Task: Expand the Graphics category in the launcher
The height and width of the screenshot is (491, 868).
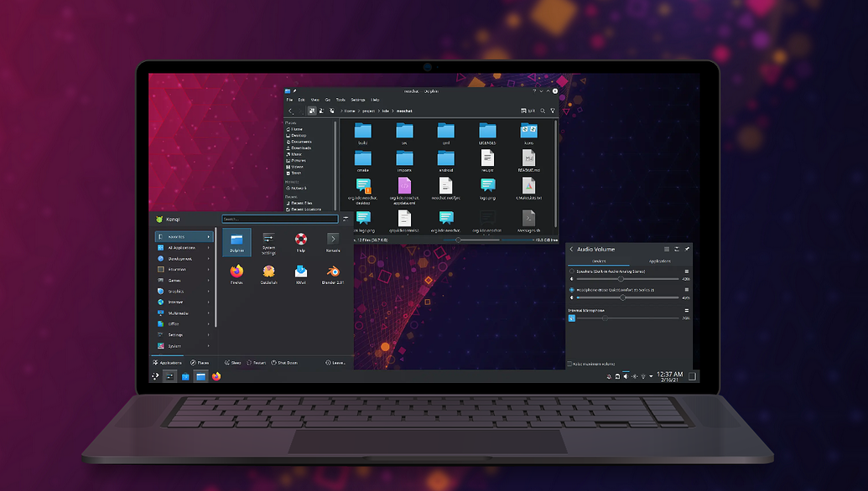Action: 178,292
